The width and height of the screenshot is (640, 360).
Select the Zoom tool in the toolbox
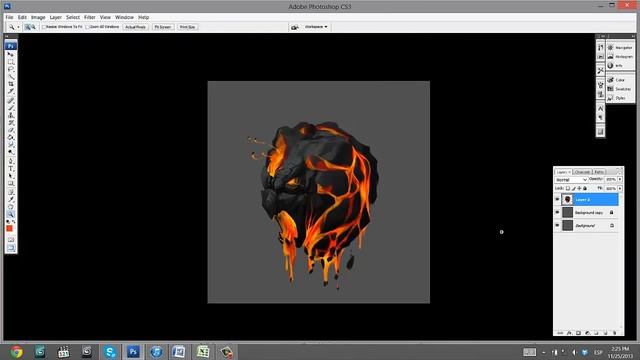pyautogui.click(x=11, y=214)
